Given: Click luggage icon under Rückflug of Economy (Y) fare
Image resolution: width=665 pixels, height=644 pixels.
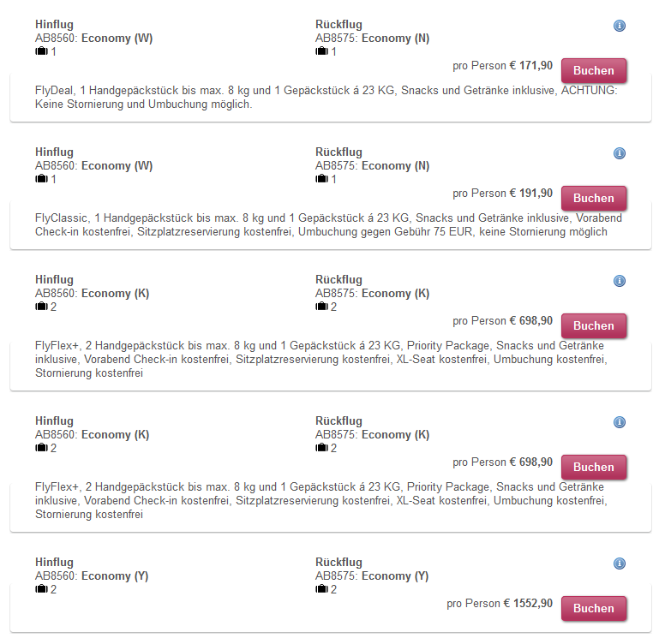Looking at the screenshot, I should (321, 589).
